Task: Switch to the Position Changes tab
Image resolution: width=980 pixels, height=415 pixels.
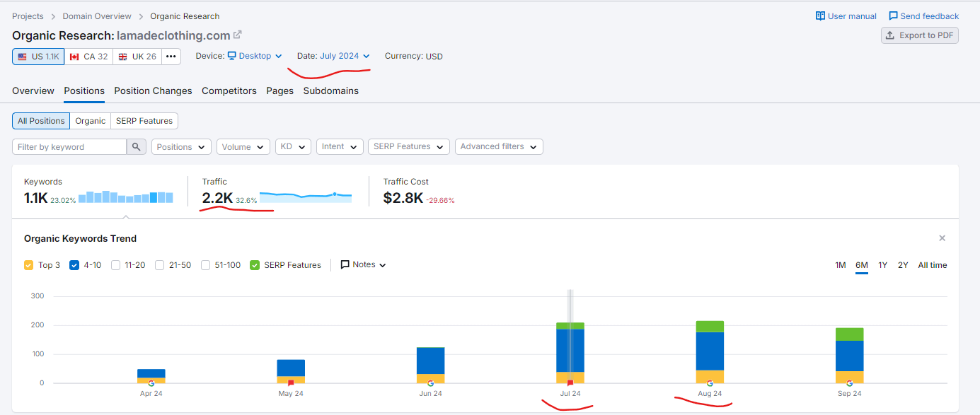Action: click(x=153, y=90)
